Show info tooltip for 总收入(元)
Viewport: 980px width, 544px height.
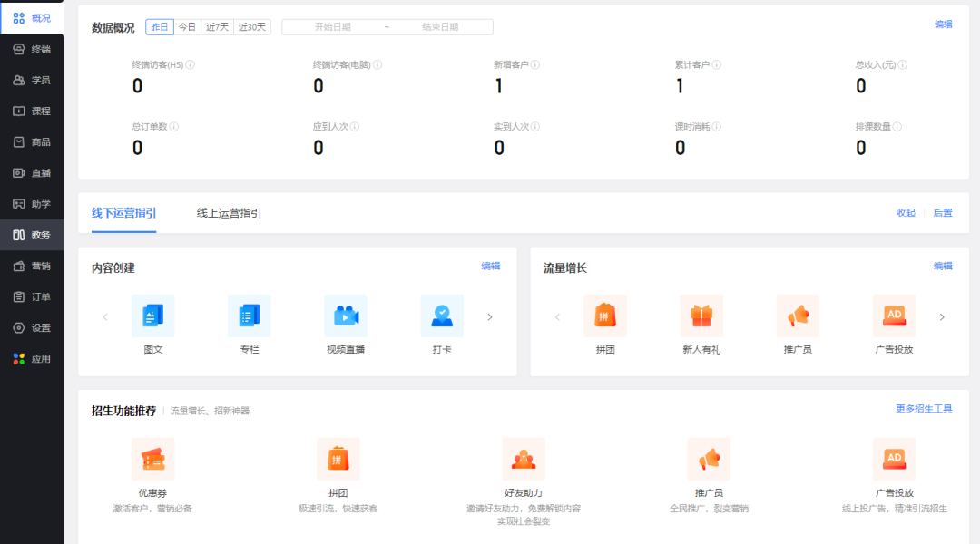click(x=903, y=65)
